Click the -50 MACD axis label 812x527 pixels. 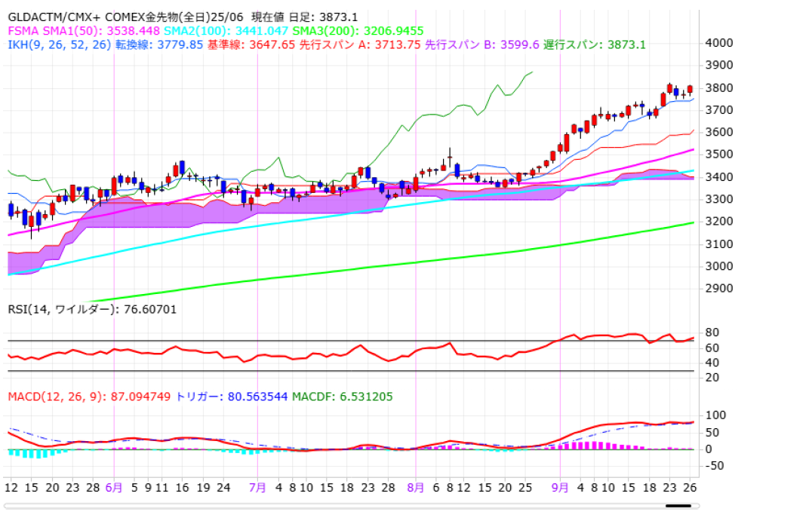[715, 465]
